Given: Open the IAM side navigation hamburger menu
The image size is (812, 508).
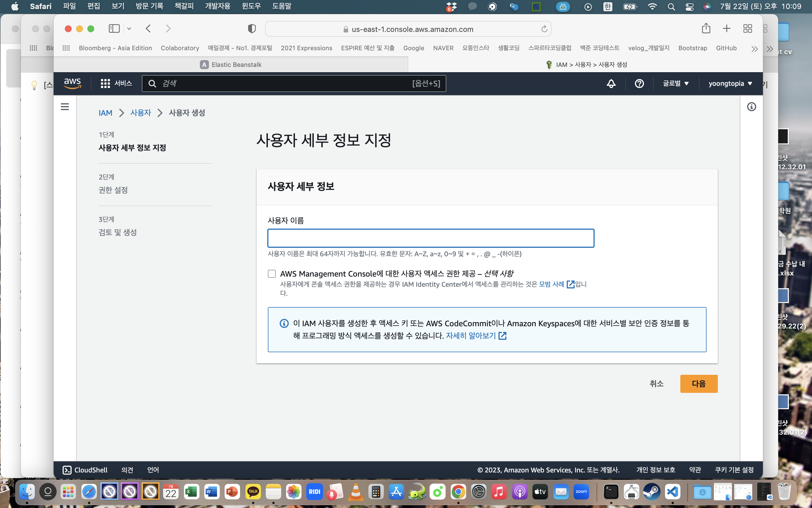Looking at the screenshot, I should [65, 107].
